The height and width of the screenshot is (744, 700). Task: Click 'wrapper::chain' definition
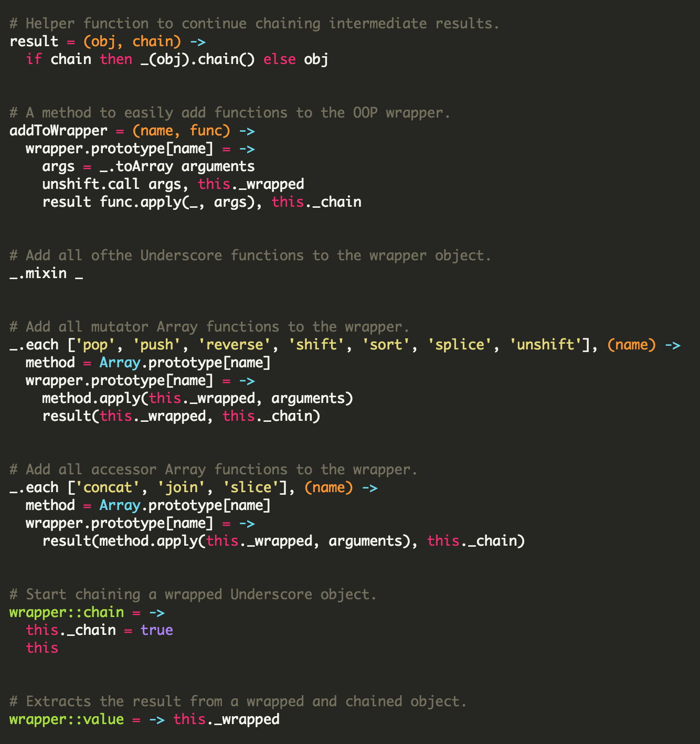coord(67,612)
